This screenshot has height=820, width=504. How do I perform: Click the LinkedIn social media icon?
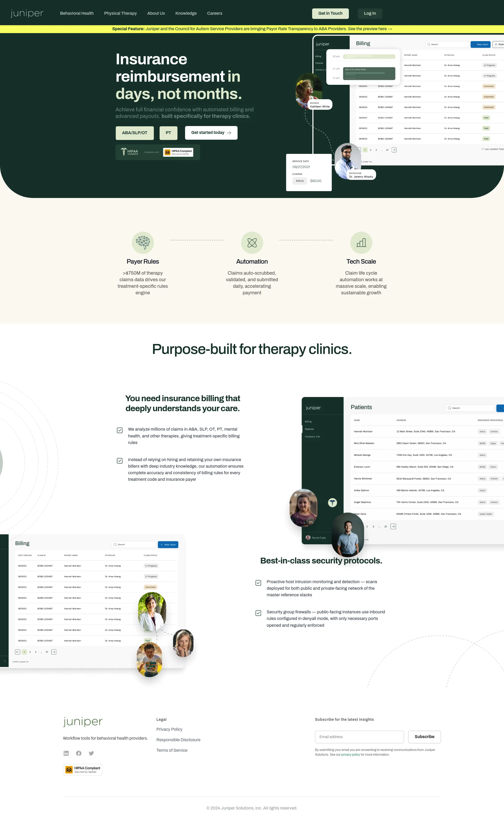66,753
